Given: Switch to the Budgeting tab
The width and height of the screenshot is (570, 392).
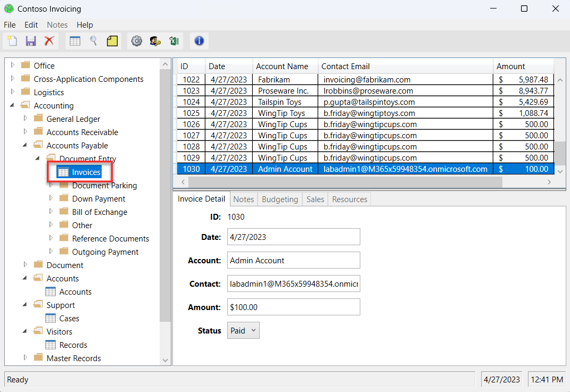Looking at the screenshot, I should point(279,199).
